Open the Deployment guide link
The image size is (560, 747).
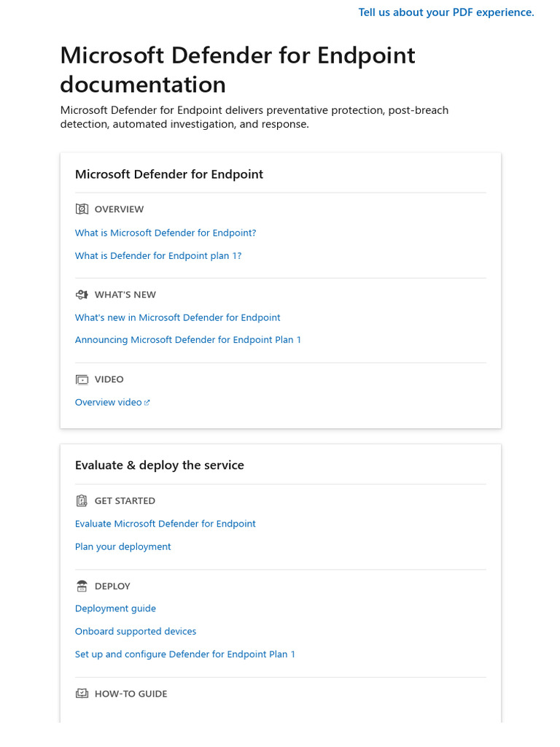(x=115, y=608)
